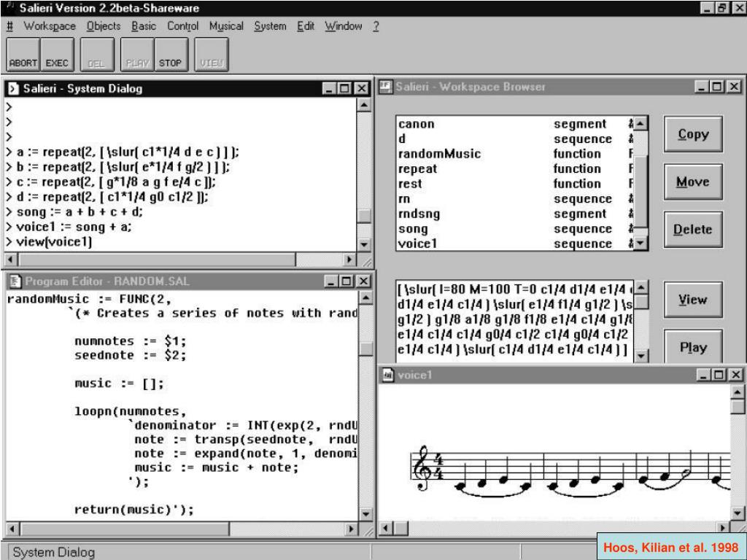Click the Program Editor document icon

(15, 281)
